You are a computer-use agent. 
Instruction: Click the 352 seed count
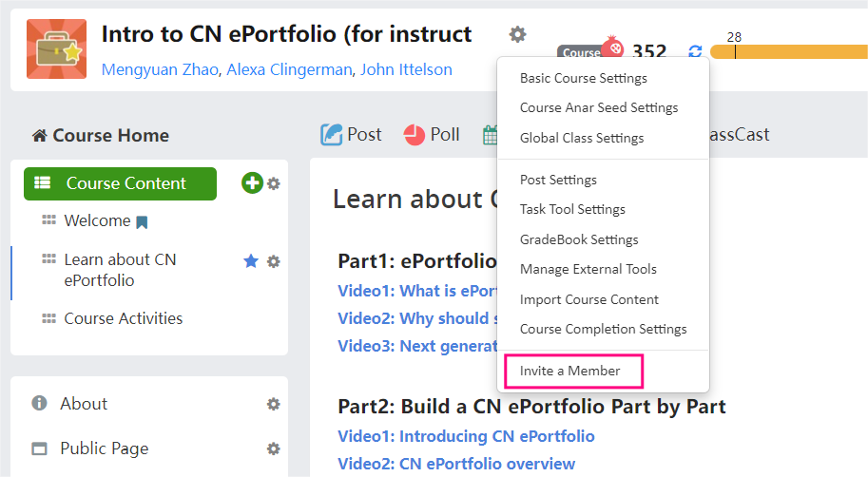649,51
